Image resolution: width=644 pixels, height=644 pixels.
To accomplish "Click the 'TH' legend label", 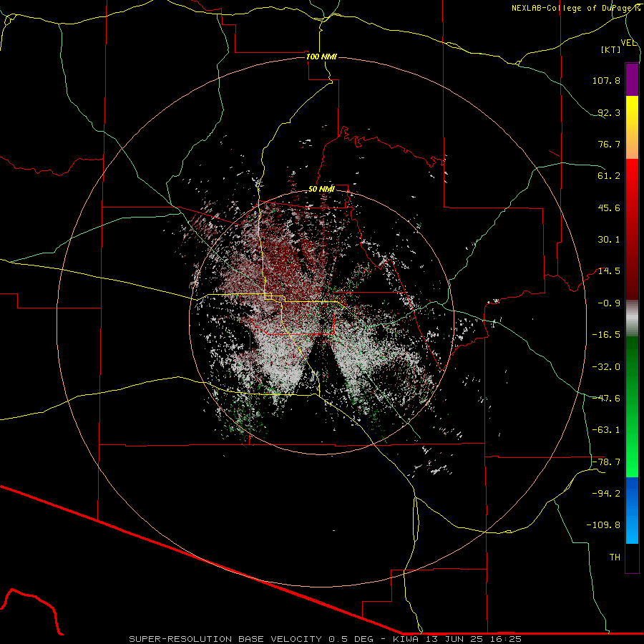I will pyautogui.click(x=615, y=557).
